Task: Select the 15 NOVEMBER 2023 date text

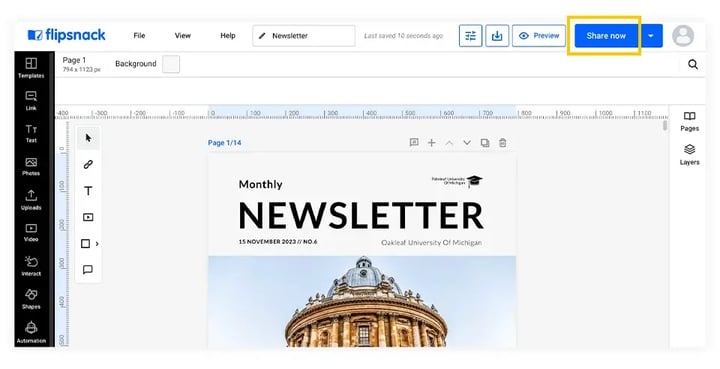Action: click(x=278, y=242)
